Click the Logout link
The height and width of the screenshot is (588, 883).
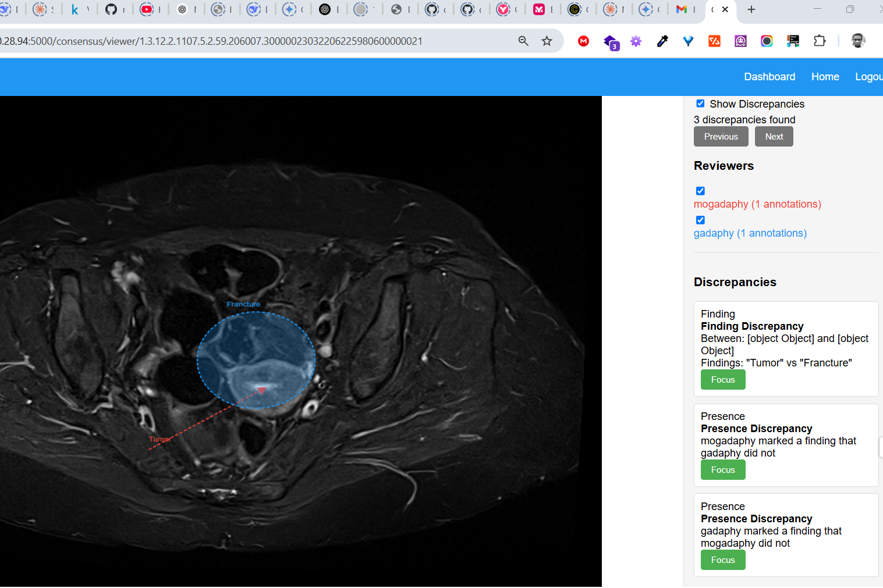click(x=869, y=77)
